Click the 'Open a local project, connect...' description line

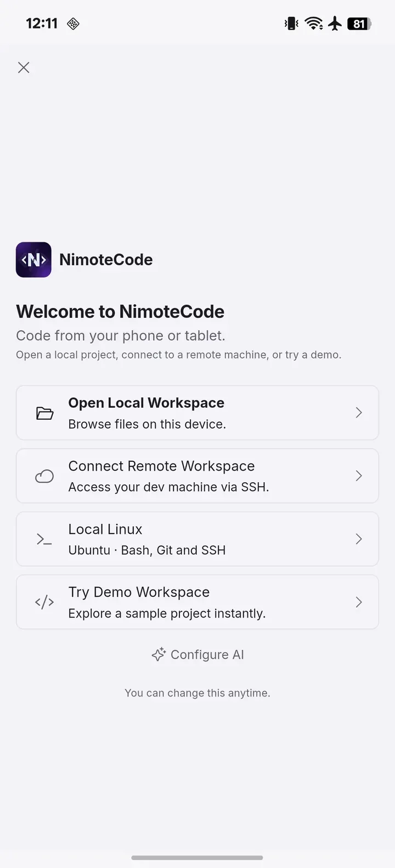(178, 355)
